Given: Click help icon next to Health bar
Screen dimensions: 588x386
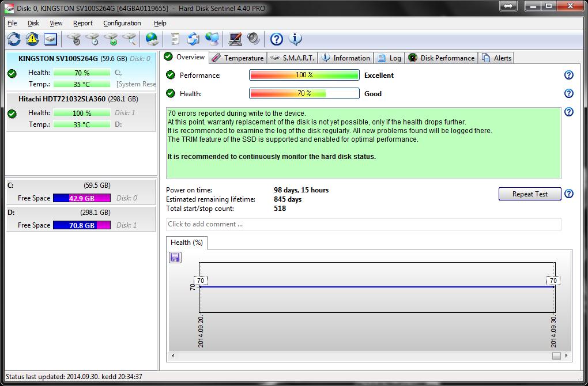Looking at the screenshot, I should click(569, 93).
